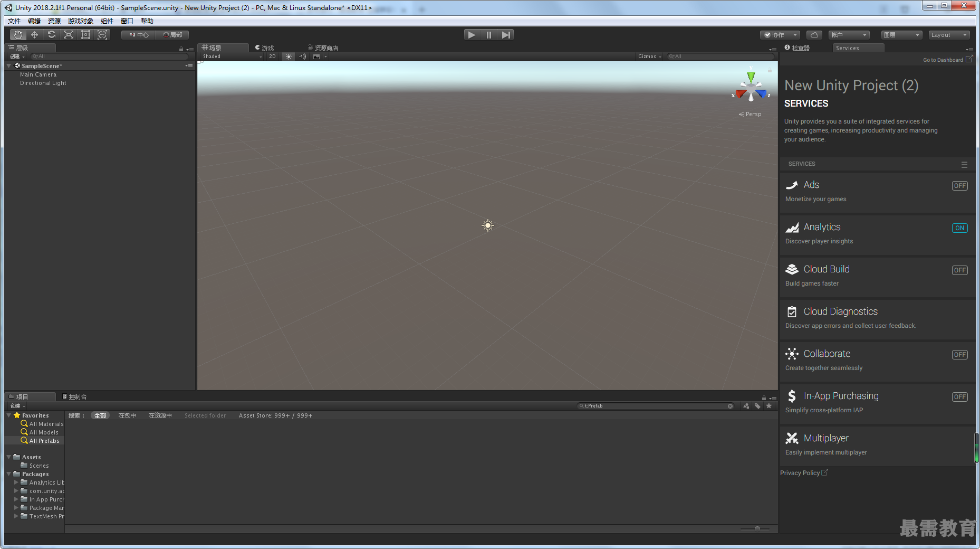Click search by type icon in Project
The height and width of the screenshot is (549, 980).
(x=746, y=406)
